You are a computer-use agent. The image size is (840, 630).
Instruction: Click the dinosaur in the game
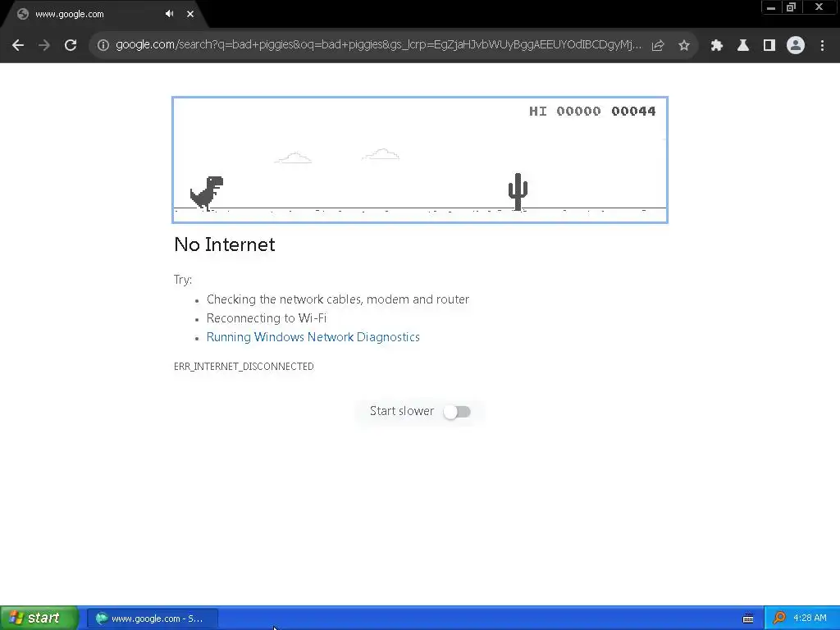(206, 193)
